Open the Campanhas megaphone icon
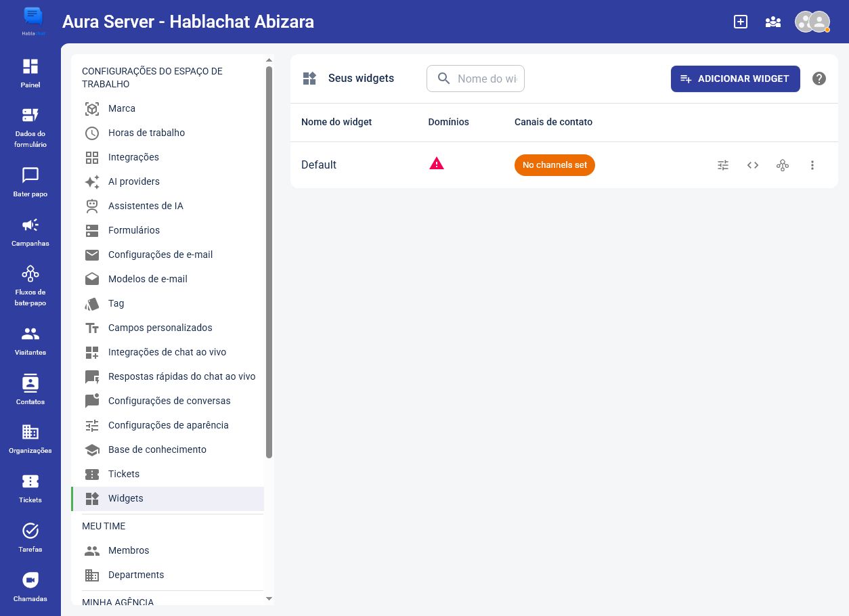 click(x=30, y=232)
